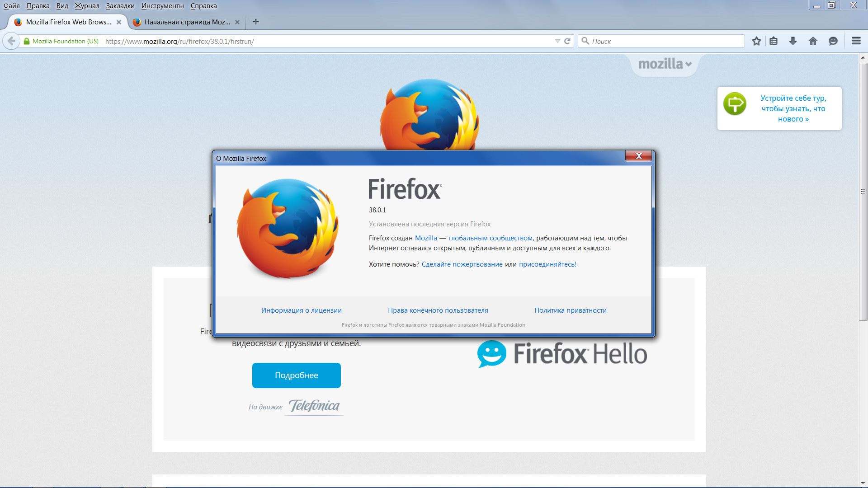
Task: Open the Журнал menu
Action: click(x=87, y=6)
